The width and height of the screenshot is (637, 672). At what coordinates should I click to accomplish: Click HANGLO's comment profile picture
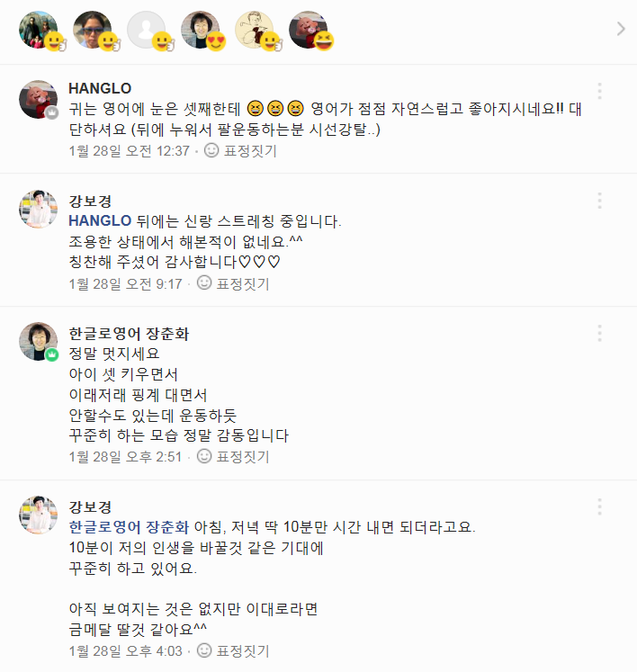tap(39, 100)
